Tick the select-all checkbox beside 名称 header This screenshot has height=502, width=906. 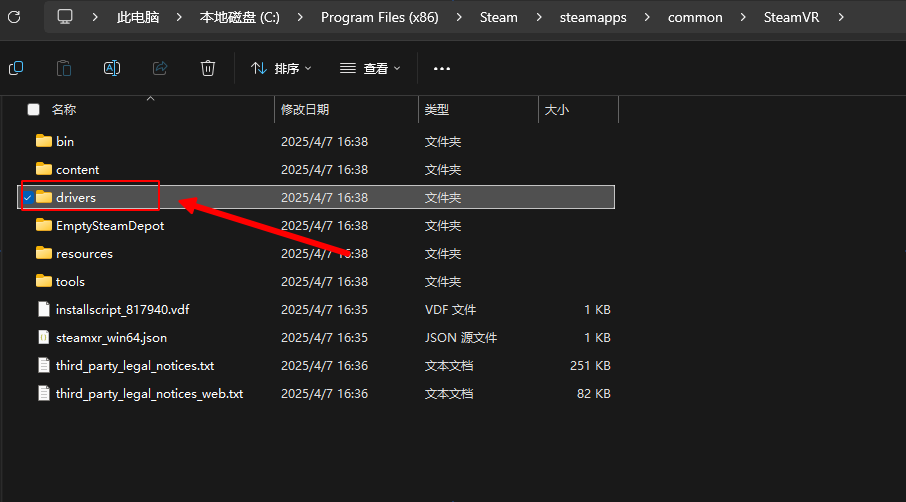[34, 110]
